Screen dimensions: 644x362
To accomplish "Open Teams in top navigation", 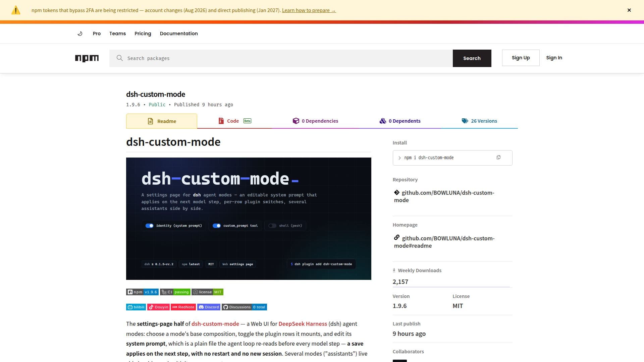I will click(x=117, y=34).
